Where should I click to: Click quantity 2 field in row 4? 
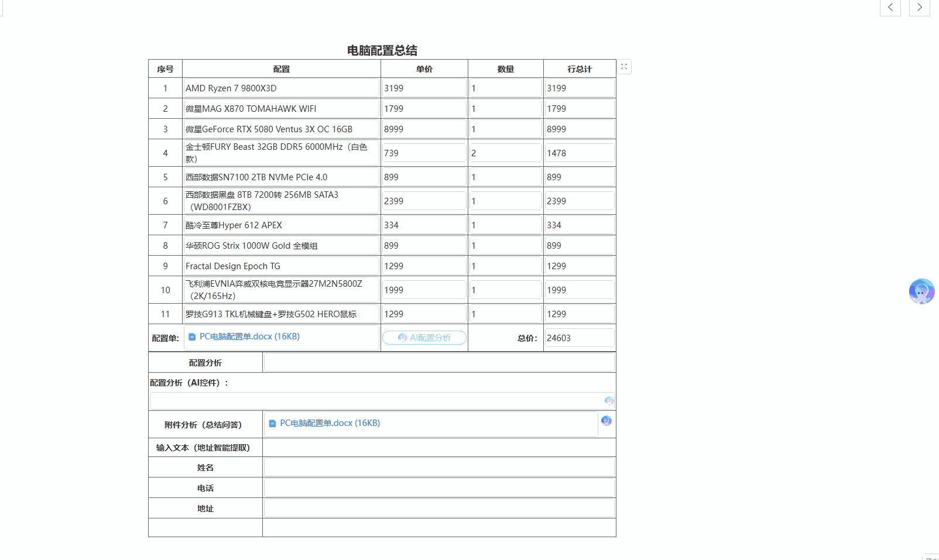pos(506,153)
